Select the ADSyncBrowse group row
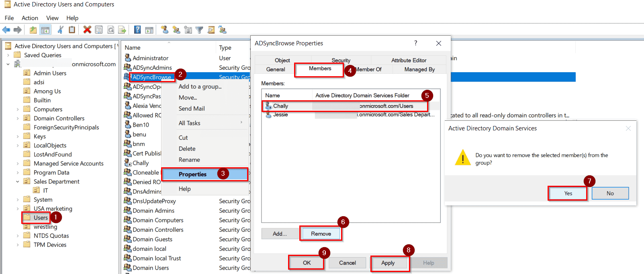Viewport: 644px width, 274px height. pos(152,77)
